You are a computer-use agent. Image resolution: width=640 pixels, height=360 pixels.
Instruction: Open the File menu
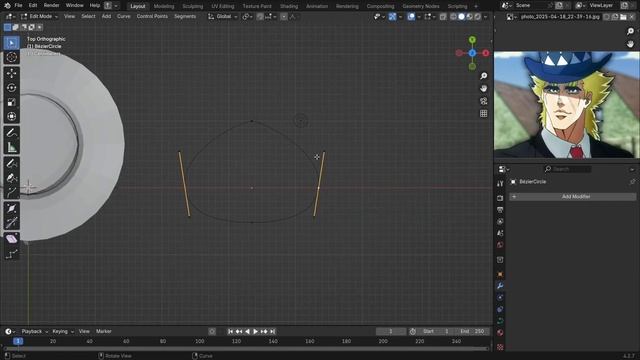[18, 6]
